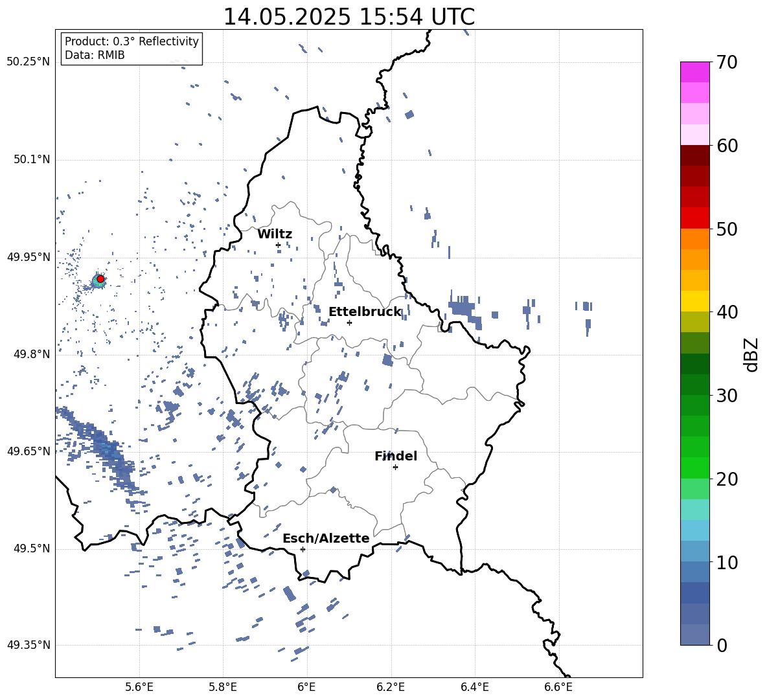Click the slate blue colorbar segment at 0
Screen dimensions: 767x700
click(x=694, y=635)
